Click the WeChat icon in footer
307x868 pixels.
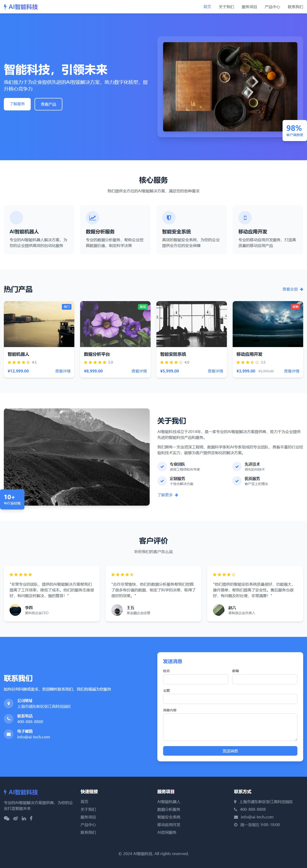tap(6, 818)
